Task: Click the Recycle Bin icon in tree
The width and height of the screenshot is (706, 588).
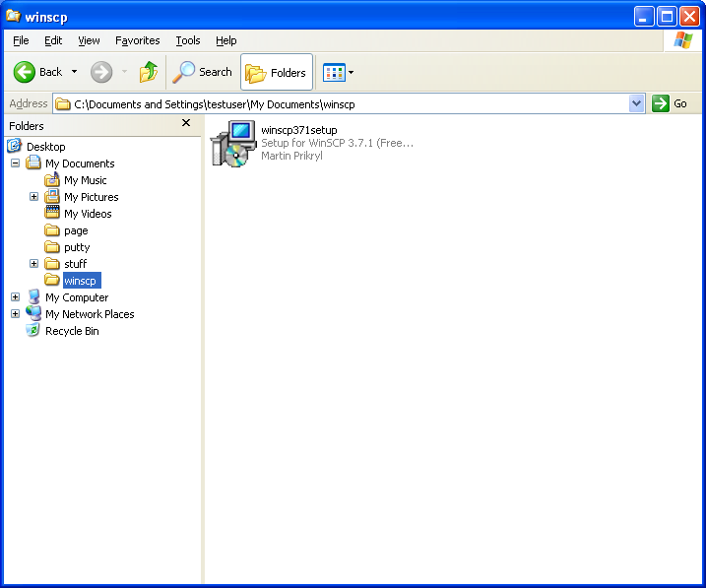Action: pyautogui.click(x=32, y=330)
